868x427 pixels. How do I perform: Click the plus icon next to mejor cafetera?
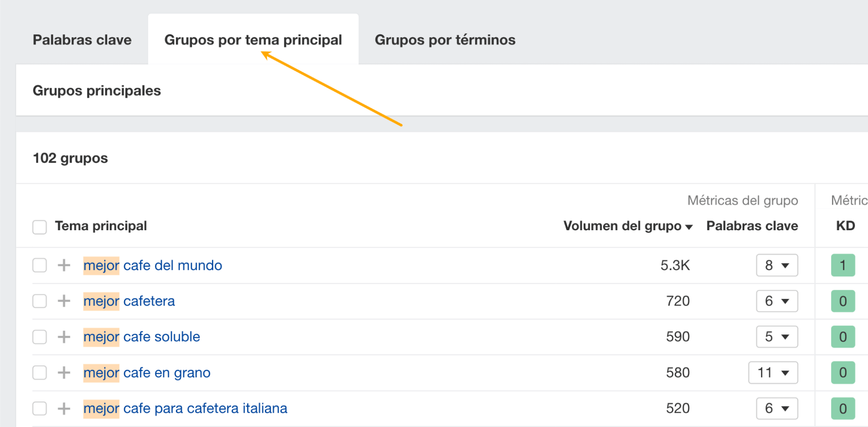[64, 301]
